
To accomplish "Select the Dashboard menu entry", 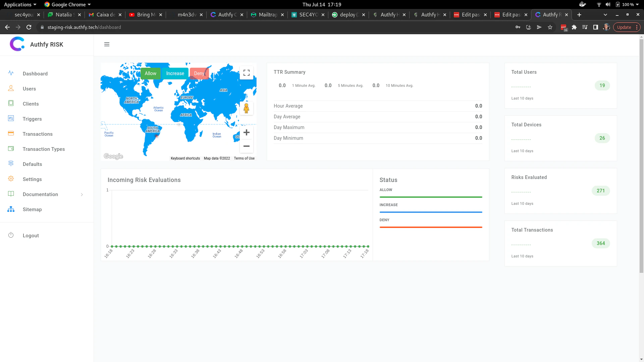I will 35,73.
